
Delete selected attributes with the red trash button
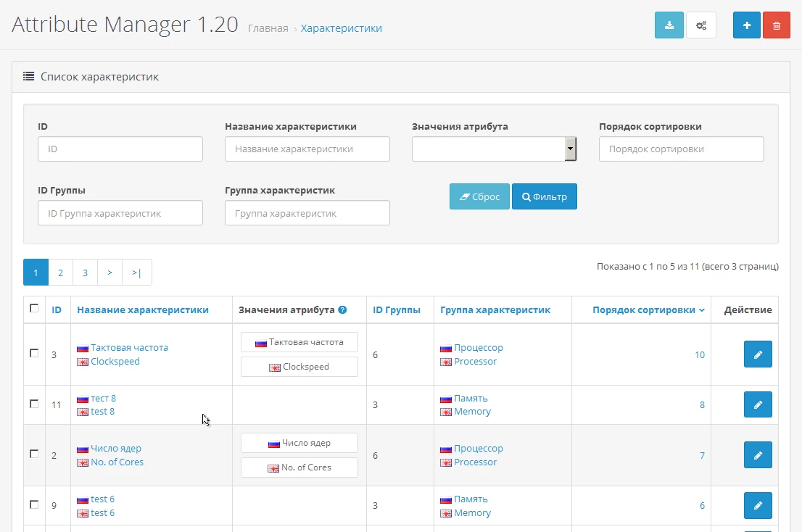pos(777,25)
